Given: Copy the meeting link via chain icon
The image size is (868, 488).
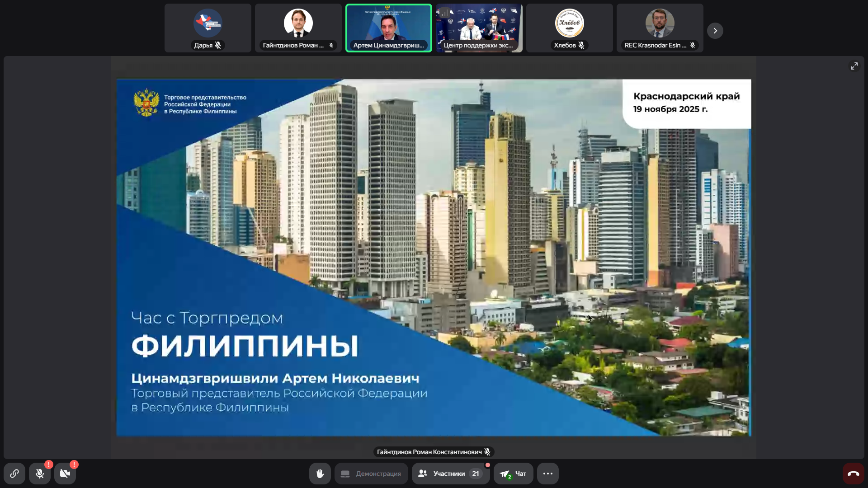Looking at the screenshot, I should (x=14, y=474).
